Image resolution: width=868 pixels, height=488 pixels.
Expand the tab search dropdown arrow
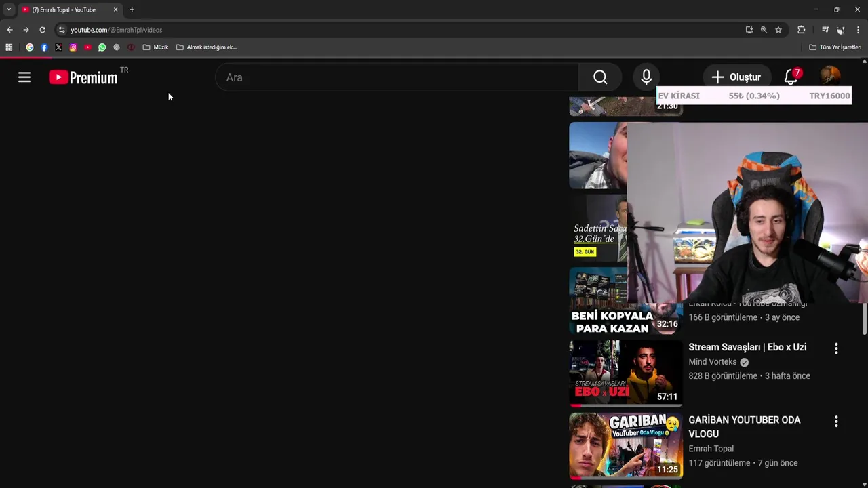pos(9,9)
